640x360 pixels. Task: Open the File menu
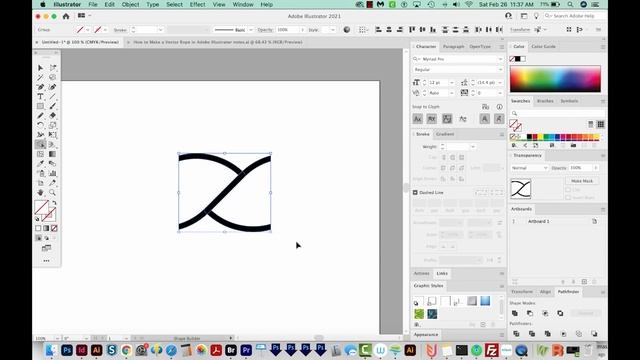[x=93, y=4]
